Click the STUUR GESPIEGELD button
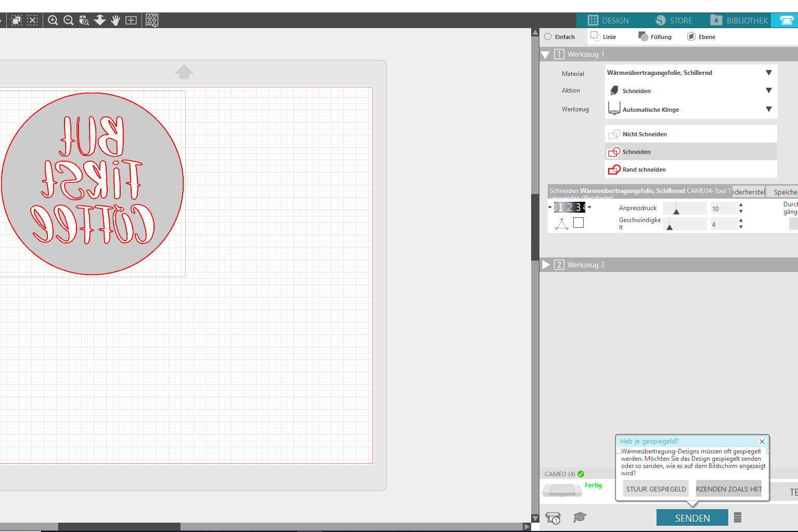798x532 pixels. pos(655,489)
